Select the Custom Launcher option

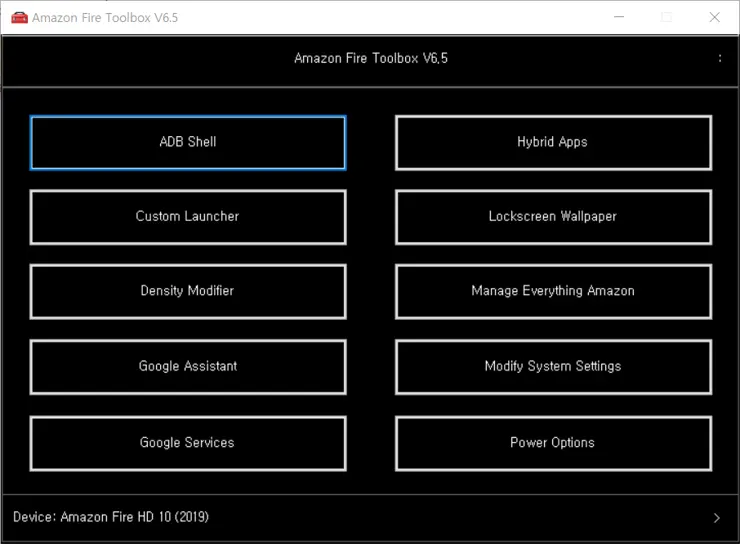pos(188,216)
